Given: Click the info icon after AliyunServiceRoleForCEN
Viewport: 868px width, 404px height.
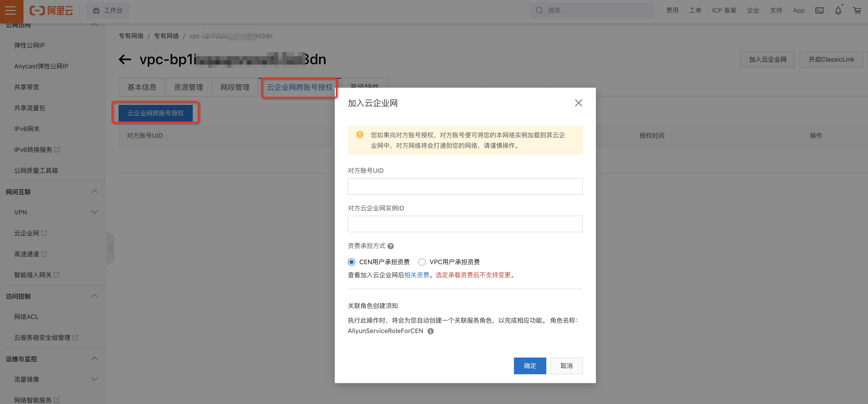Looking at the screenshot, I should pyautogui.click(x=430, y=331).
